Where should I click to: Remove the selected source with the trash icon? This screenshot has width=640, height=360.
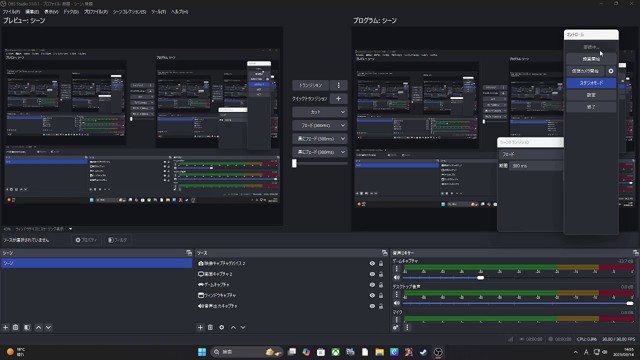pyautogui.click(x=210, y=327)
